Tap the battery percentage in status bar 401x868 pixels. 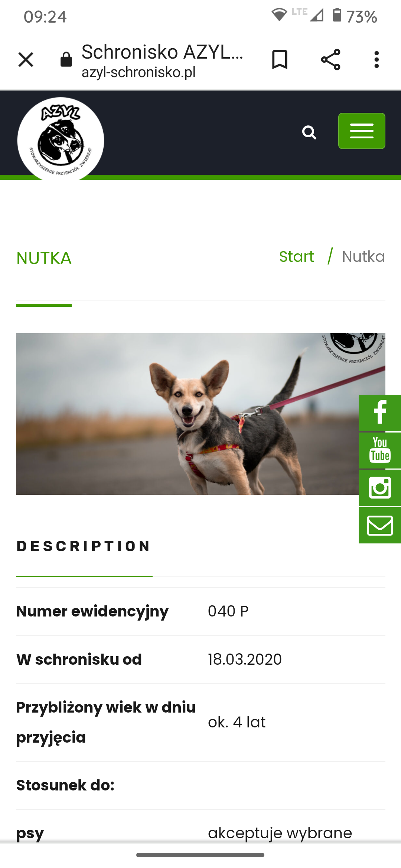pos(362,17)
